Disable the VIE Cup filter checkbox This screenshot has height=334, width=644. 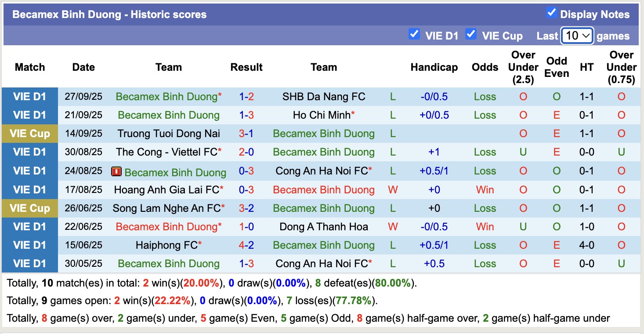(471, 34)
